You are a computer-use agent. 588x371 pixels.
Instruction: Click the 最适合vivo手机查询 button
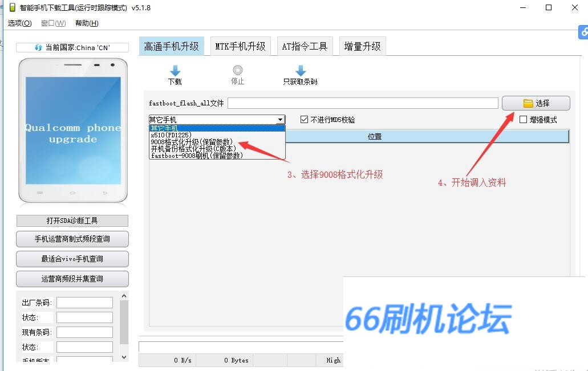click(x=72, y=259)
